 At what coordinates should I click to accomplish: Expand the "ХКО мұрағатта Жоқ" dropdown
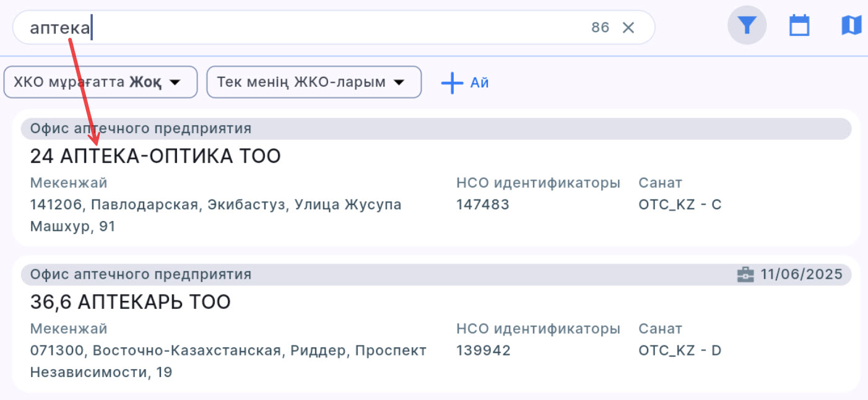tap(100, 82)
